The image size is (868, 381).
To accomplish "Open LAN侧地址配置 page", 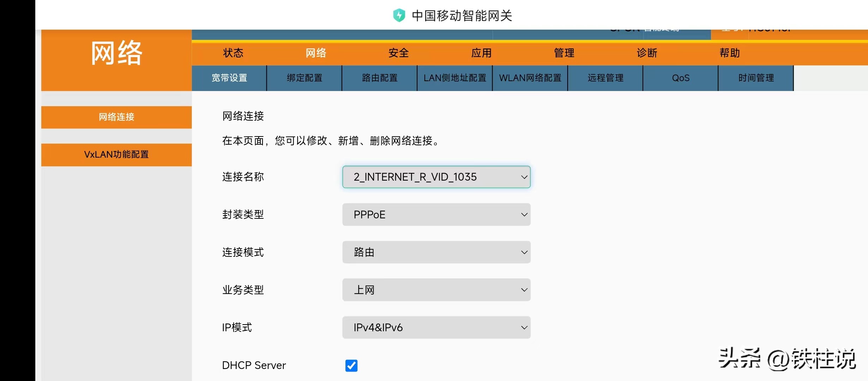I will pos(454,78).
